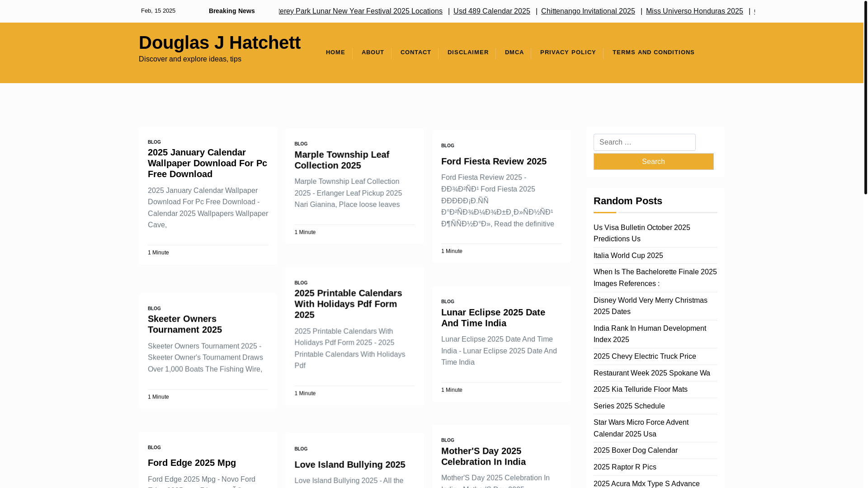Open Marple Township Leaf Collection 2025 post
This screenshot has width=868, height=488.
[341, 160]
